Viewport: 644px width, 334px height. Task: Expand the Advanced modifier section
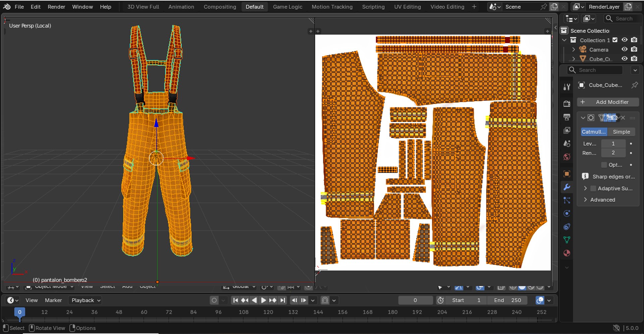[585, 200]
